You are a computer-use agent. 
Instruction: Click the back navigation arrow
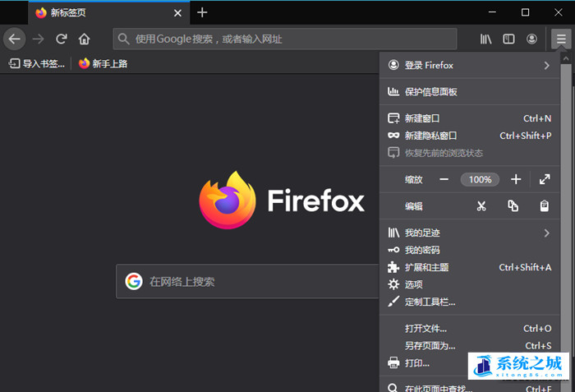pos(15,39)
